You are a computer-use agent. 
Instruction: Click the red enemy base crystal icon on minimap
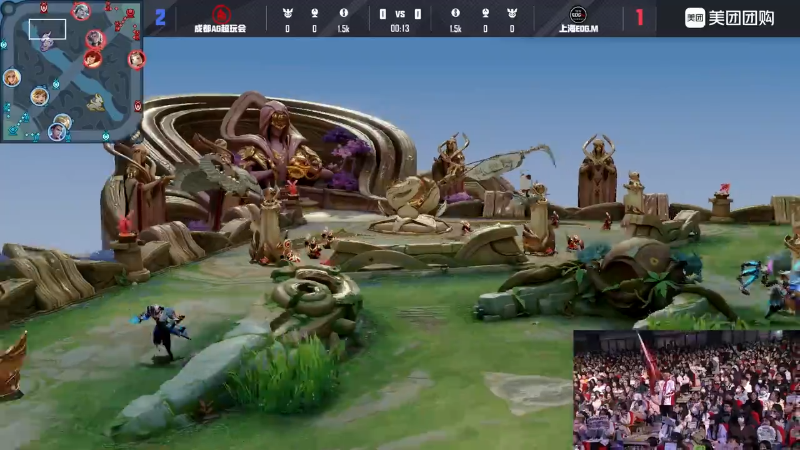click(x=131, y=13)
